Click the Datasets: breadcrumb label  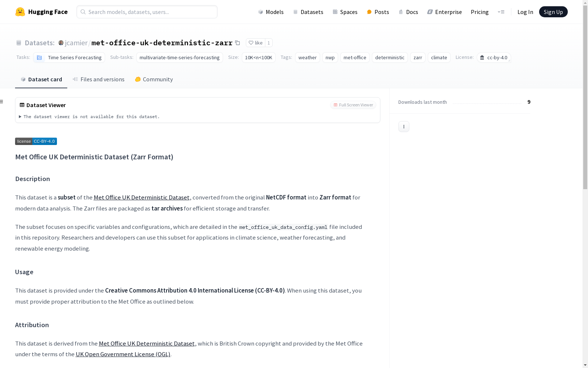click(x=40, y=43)
